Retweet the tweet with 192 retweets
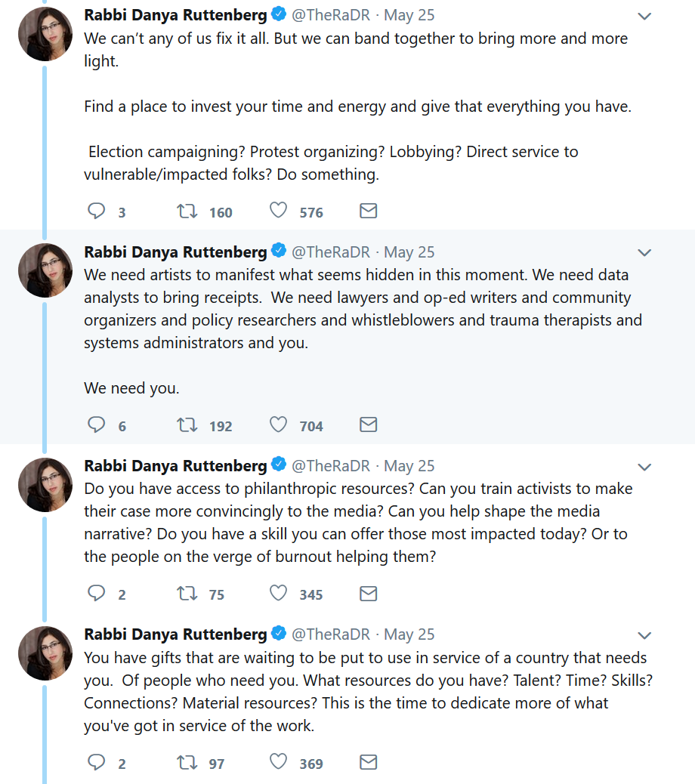This screenshot has height=784, width=695. 187,425
